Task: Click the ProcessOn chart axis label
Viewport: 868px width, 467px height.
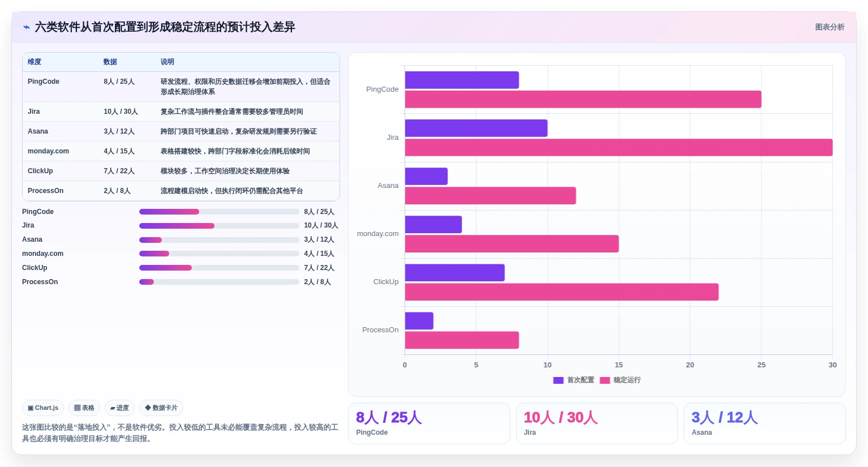Action: (x=380, y=330)
